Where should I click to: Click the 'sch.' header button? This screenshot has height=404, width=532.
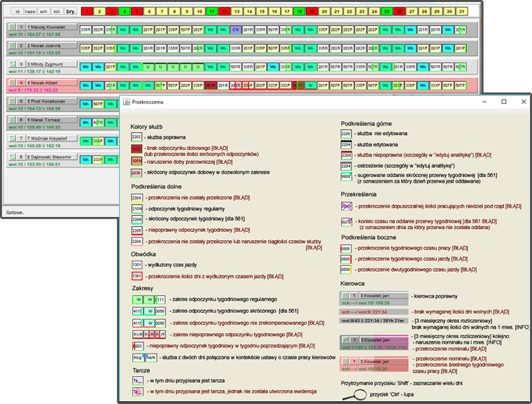[44, 11]
